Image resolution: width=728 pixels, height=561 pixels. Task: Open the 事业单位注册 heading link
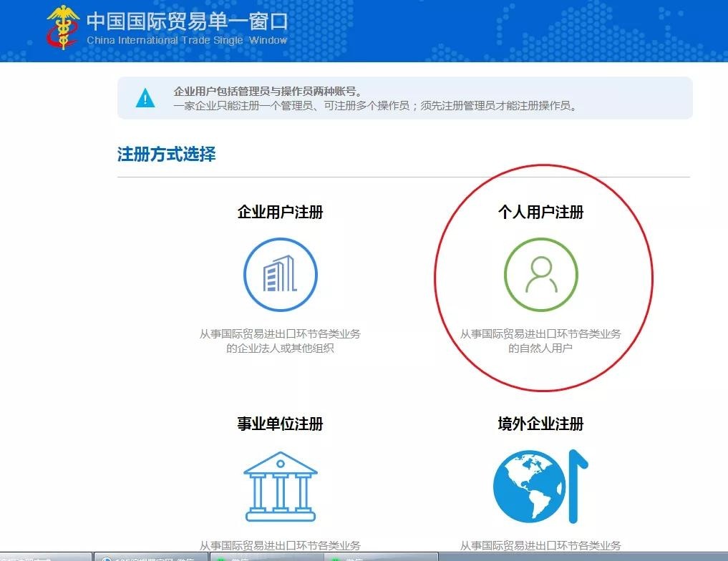click(281, 424)
